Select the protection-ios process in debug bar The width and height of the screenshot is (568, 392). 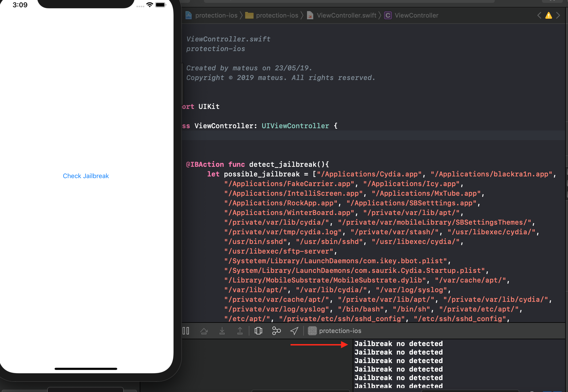click(340, 331)
